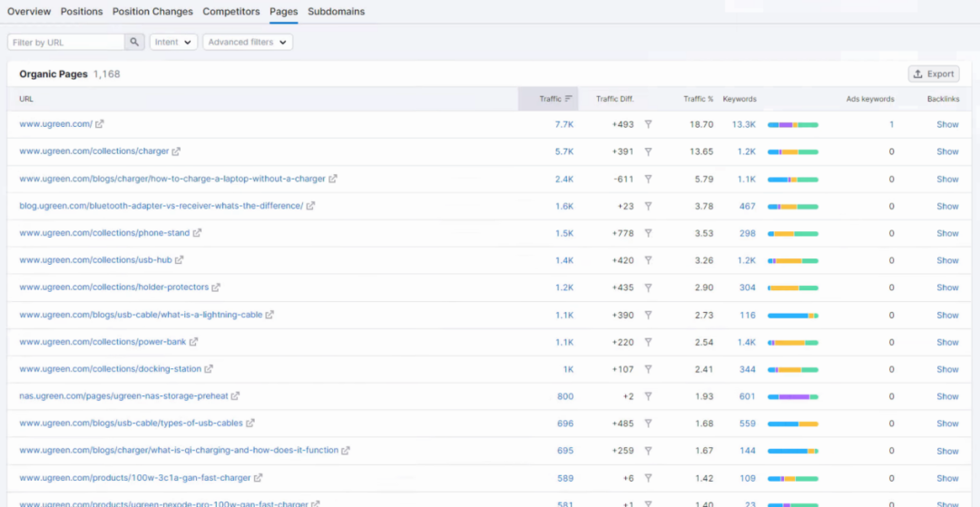Show backlinks for collections/usb-hub row
Viewport: 980px width, 507px height.
(947, 260)
